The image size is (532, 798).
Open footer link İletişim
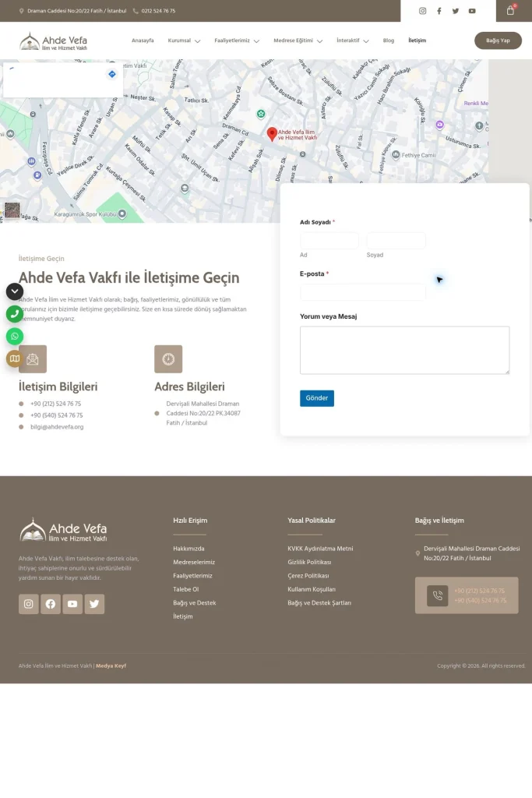point(182,616)
